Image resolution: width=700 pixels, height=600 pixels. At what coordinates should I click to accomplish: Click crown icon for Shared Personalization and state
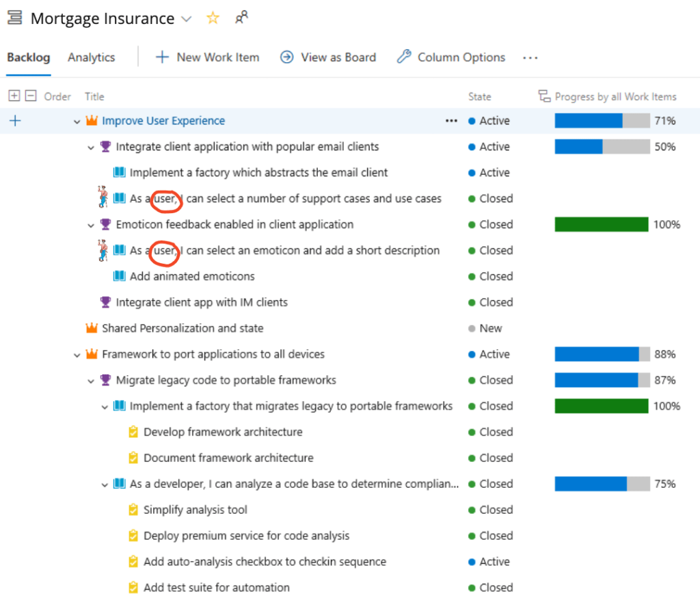click(x=92, y=329)
